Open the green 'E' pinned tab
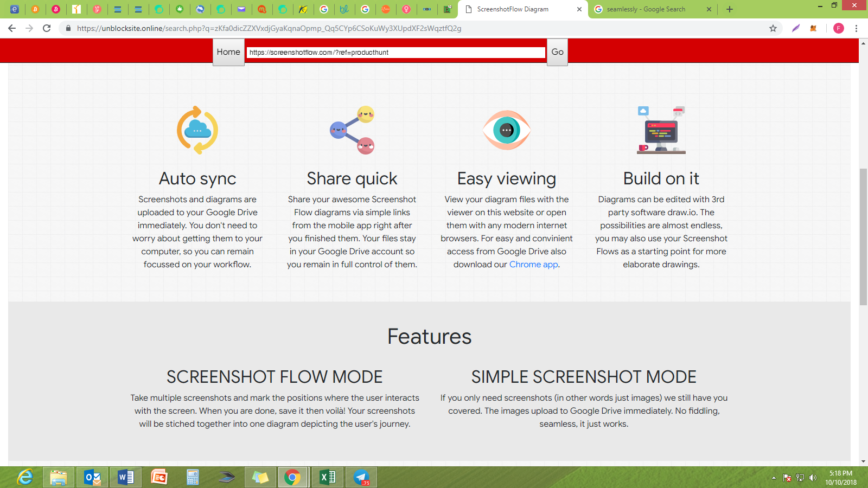868x488 pixels. [x=448, y=9]
